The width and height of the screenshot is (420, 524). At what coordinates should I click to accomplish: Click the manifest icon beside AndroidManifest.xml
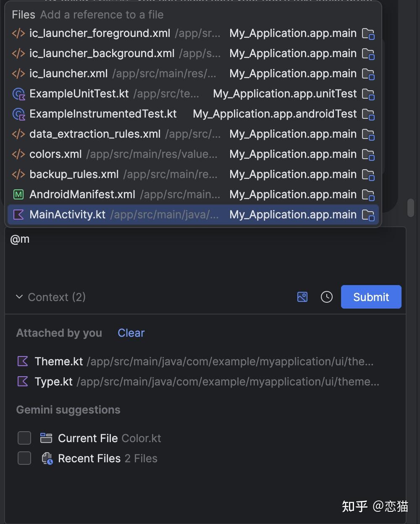[x=18, y=194]
